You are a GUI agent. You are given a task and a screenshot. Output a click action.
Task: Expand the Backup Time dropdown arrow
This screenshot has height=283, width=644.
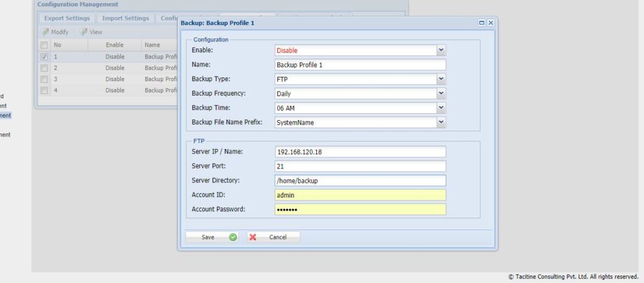441,108
